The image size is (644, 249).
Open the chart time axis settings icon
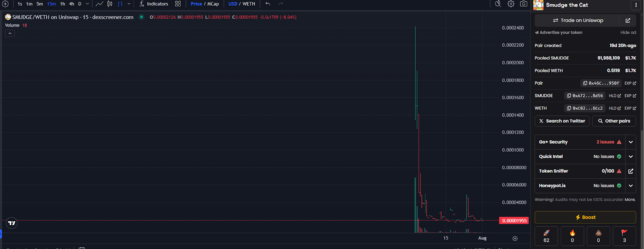coord(515,239)
